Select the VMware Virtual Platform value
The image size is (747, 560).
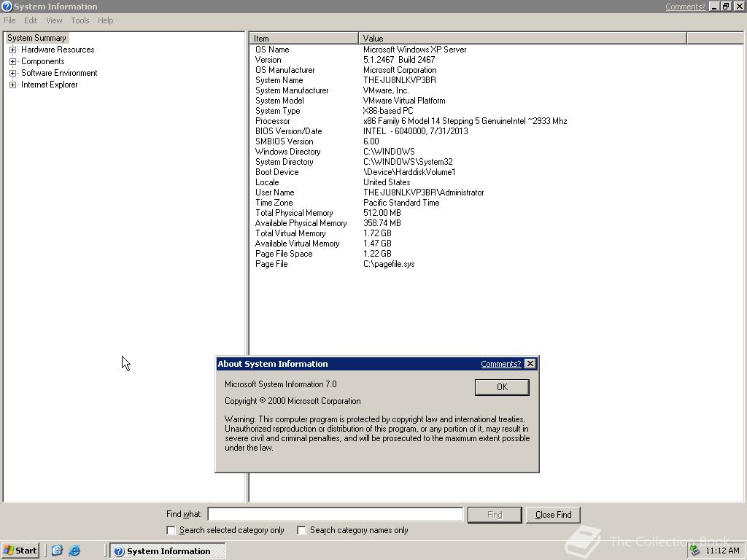404,101
